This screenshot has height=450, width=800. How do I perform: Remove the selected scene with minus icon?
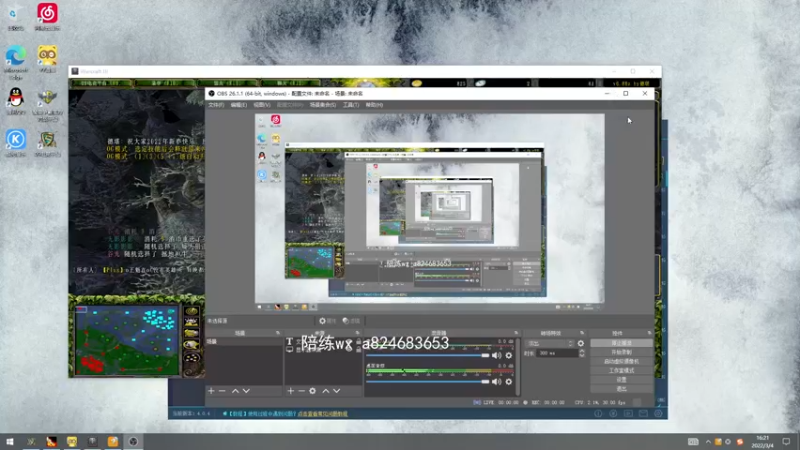point(222,391)
